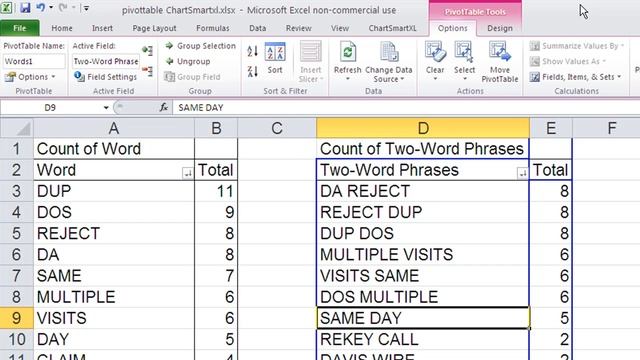Screen dimensions: 640x360
Task: Click the Sort A to Z icon
Action: [253, 51]
